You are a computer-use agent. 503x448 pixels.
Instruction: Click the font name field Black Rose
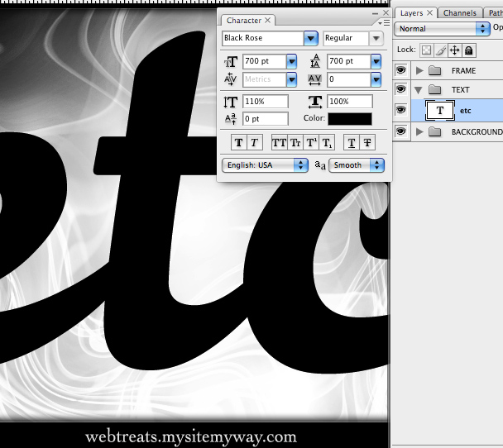click(263, 38)
